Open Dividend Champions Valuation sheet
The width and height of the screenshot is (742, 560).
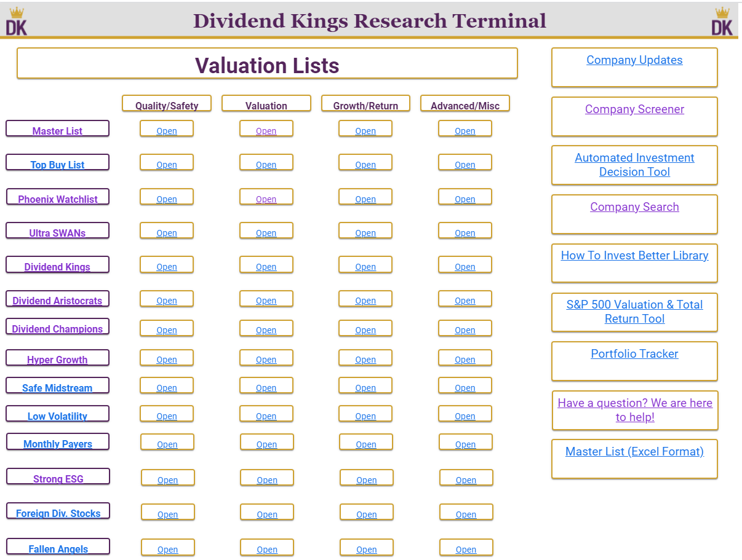[x=266, y=330]
